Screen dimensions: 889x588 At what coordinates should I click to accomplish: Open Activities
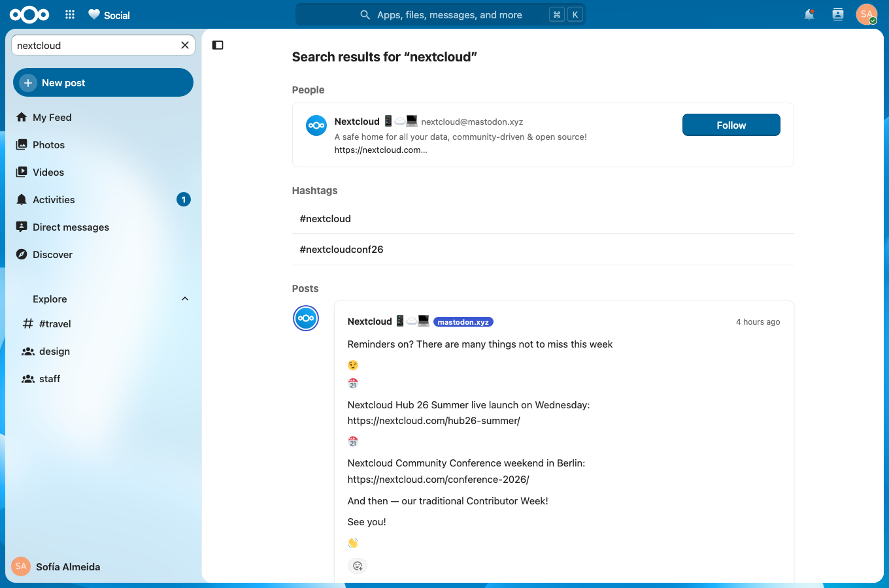103,200
